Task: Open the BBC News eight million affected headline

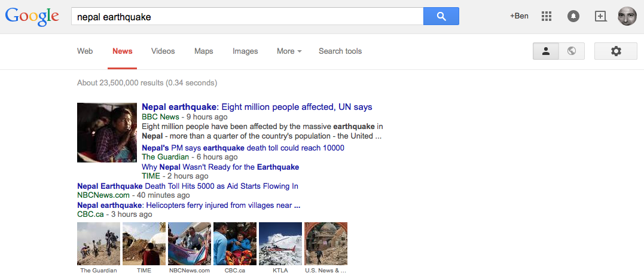Action: click(x=257, y=107)
